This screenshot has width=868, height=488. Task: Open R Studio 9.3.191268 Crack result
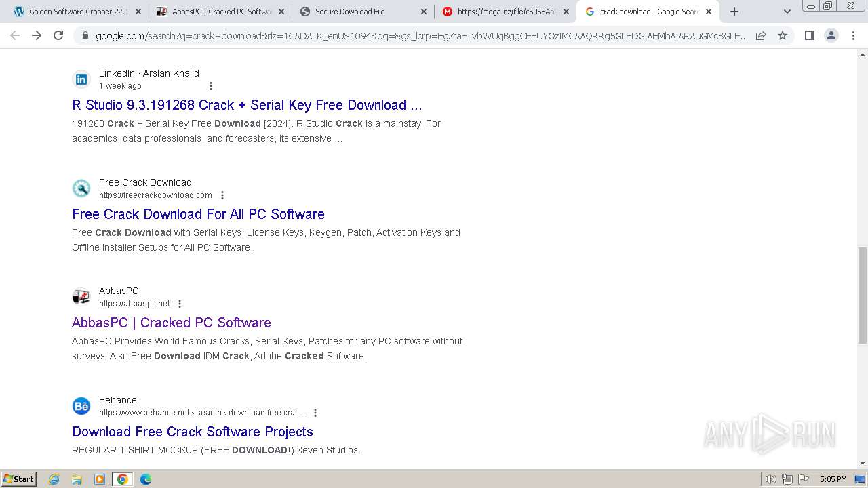247,105
